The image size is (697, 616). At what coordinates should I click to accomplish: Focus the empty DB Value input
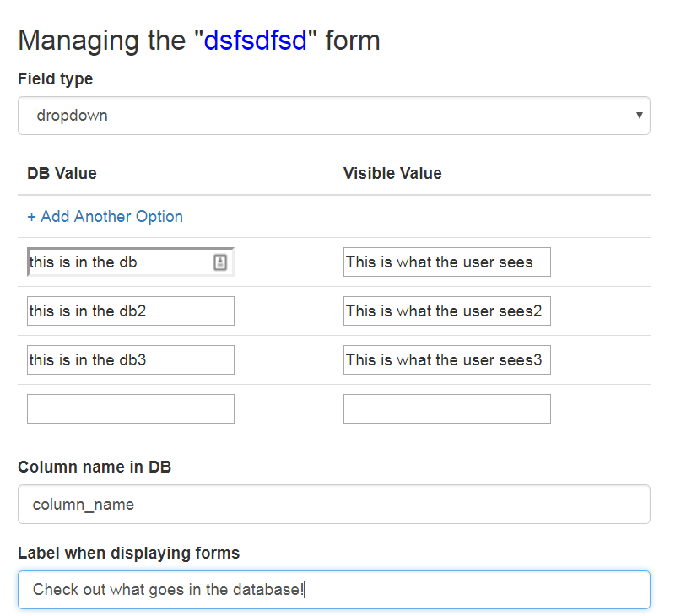(x=130, y=409)
